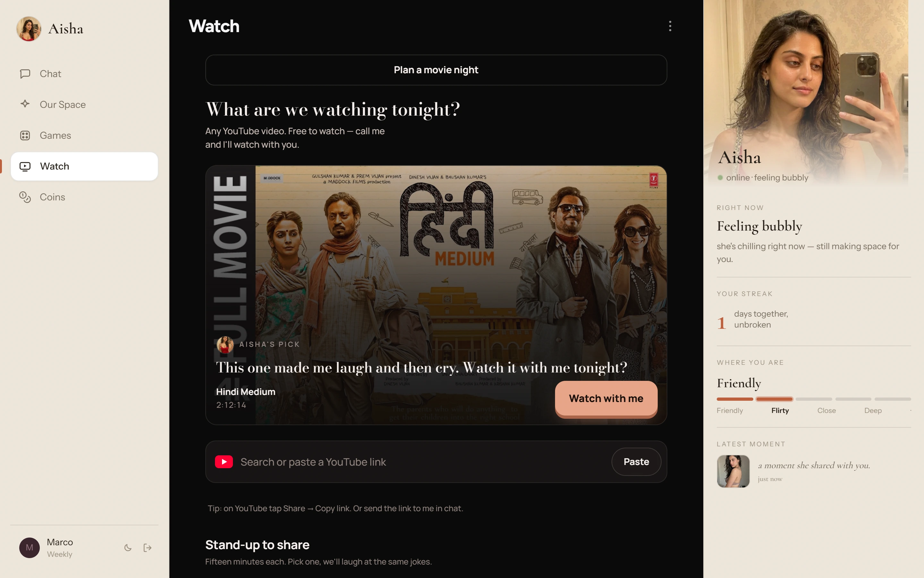The height and width of the screenshot is (578, 924).
Task: Click the Our Space sparkle icon
Action: 25,104
